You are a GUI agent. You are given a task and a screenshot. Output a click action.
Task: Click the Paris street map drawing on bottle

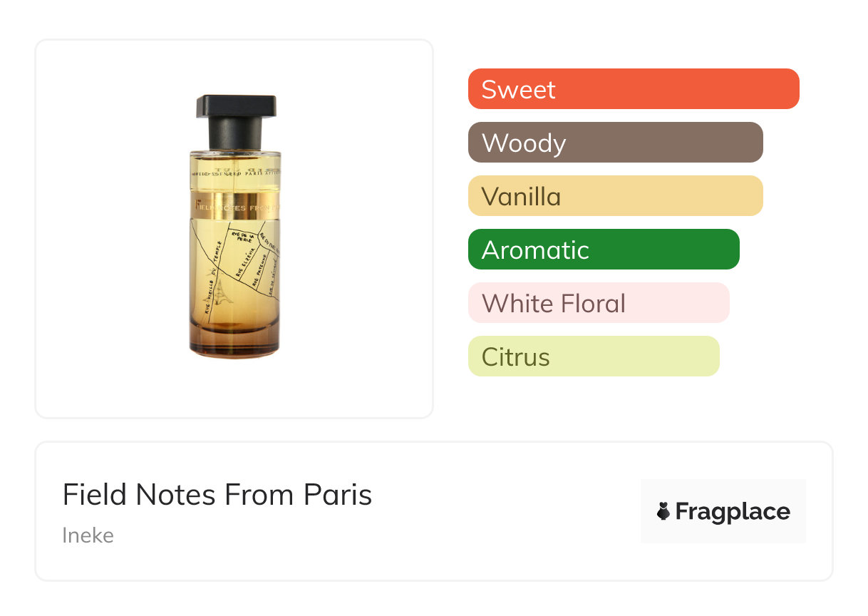(235, 267)
